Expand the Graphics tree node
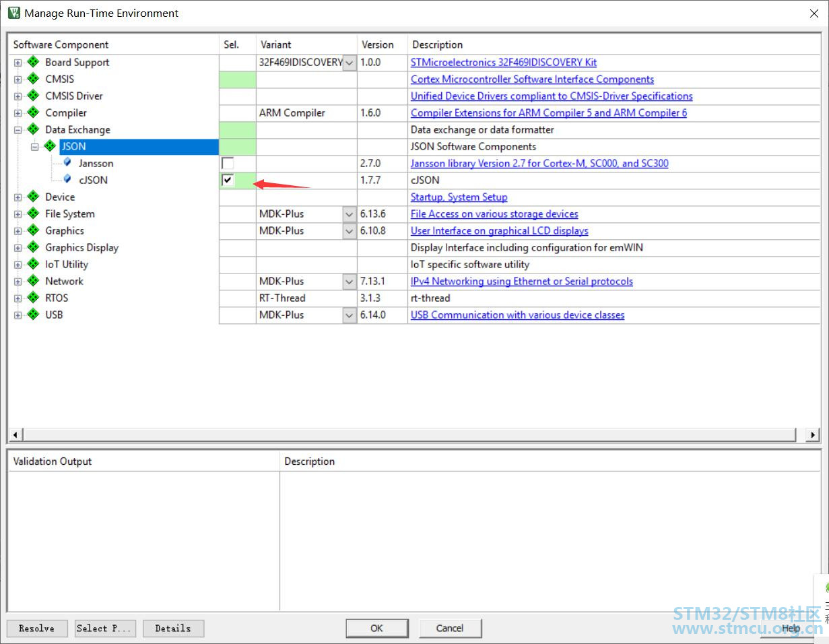829x644 pixels. [x=18, y=231]
